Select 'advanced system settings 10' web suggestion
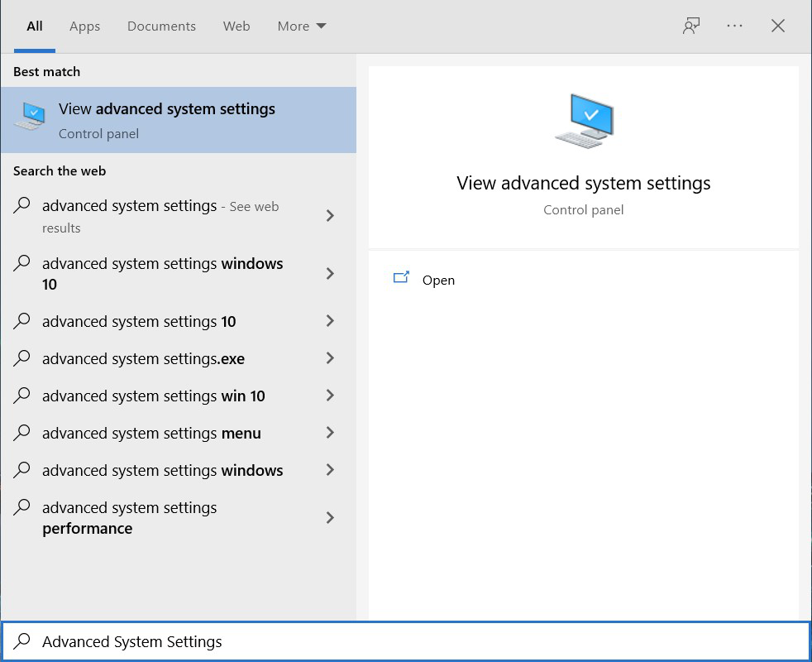The image size is (812, 662). (x=139, y=321)
